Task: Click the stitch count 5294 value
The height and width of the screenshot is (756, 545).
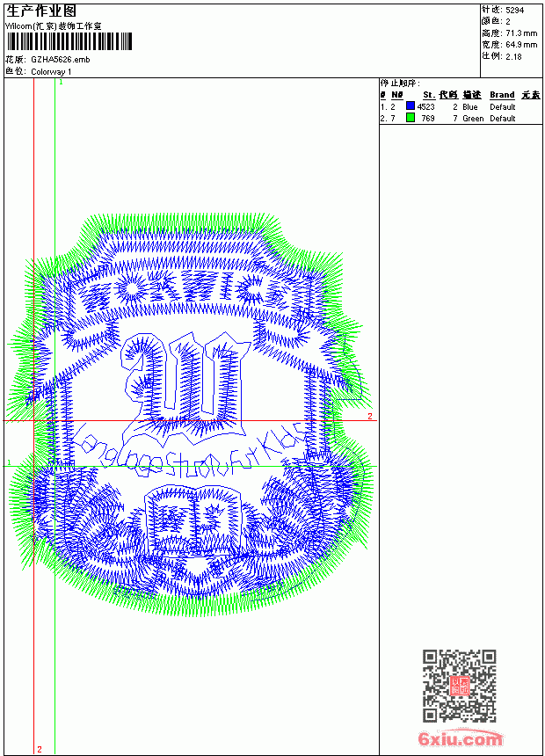Action: 514,10
